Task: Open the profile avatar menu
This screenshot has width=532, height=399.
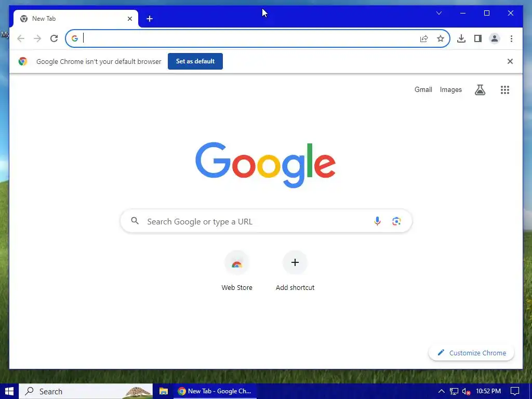Action: click(495, 38)
